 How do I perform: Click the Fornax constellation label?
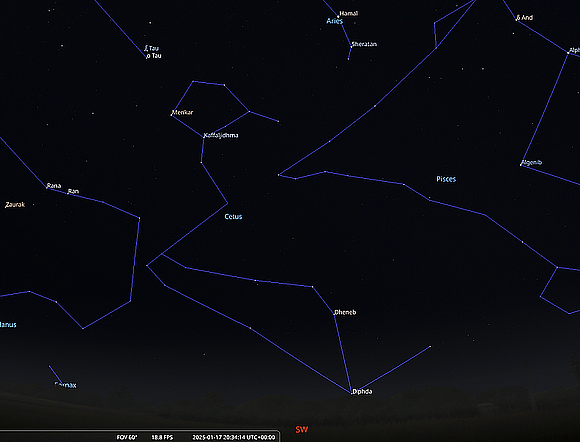pos(65,385)
